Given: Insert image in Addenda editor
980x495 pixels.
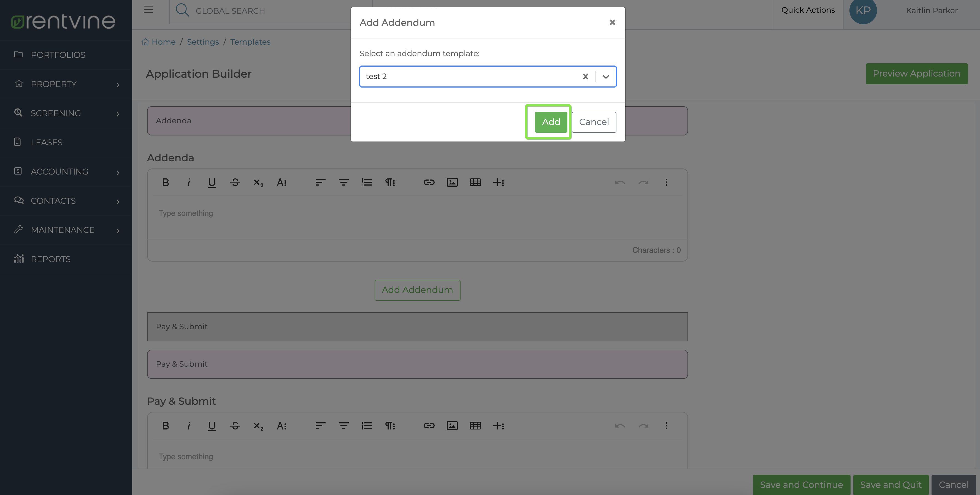Looking at the screenshot, I should pyautogui.click(x=452, y=183).
